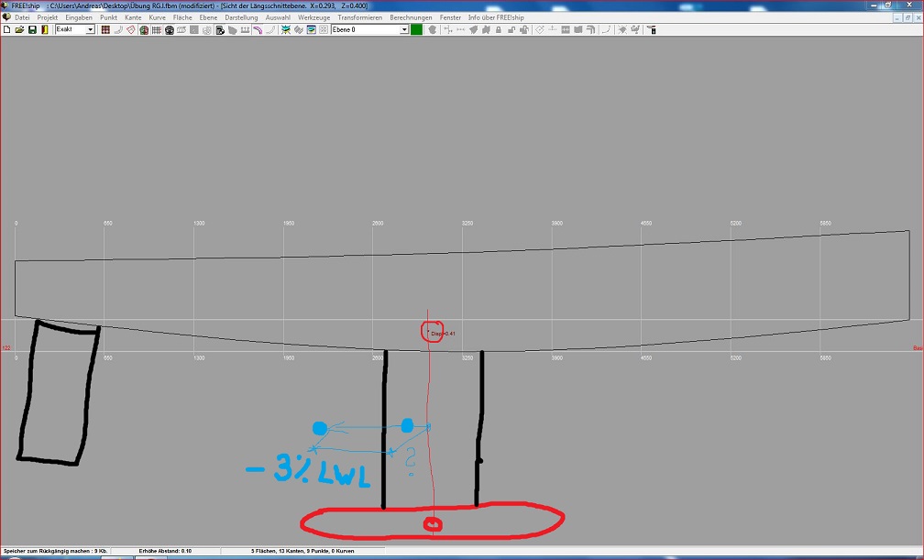Toggle the round hydrostatics display button
The height and width of the screenshot is (560, 924).
pyautogui.click(x=170, y=30)
